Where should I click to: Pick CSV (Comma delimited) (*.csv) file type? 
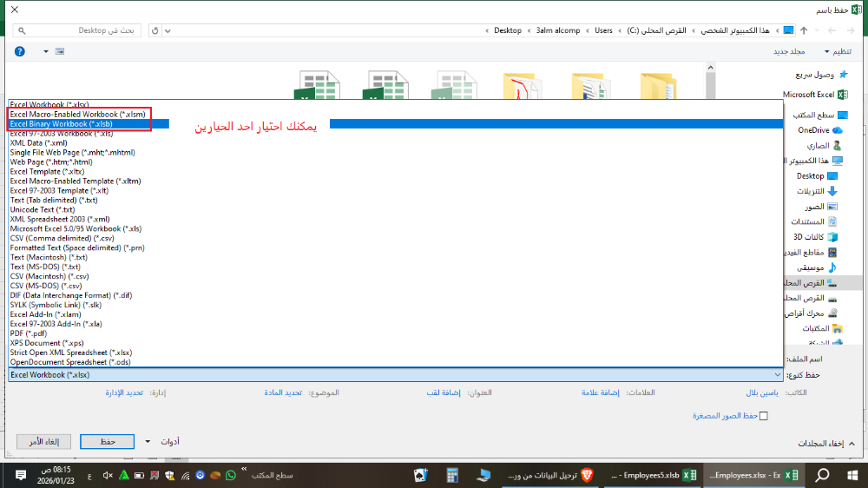[62, 238]
